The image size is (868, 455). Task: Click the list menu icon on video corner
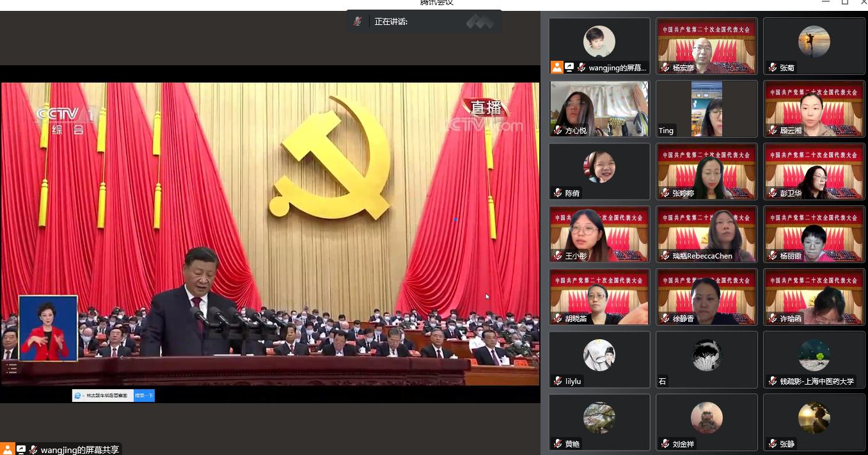point(12,368)
